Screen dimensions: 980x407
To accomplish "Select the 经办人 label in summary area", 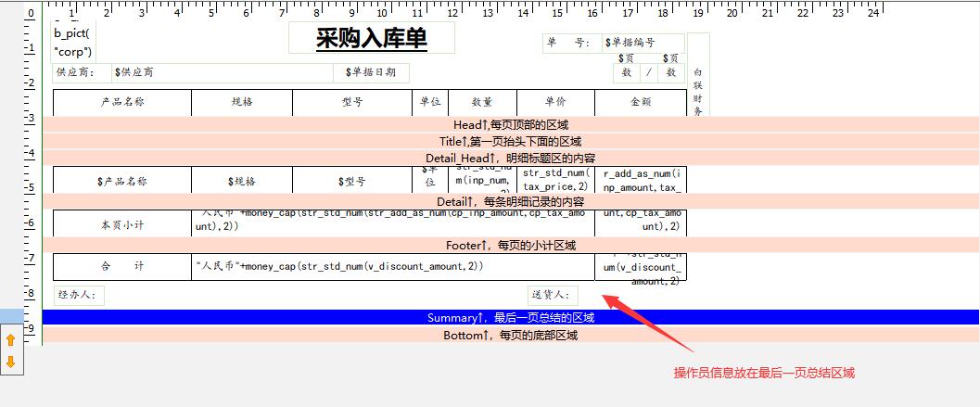I will pos(79,296).
